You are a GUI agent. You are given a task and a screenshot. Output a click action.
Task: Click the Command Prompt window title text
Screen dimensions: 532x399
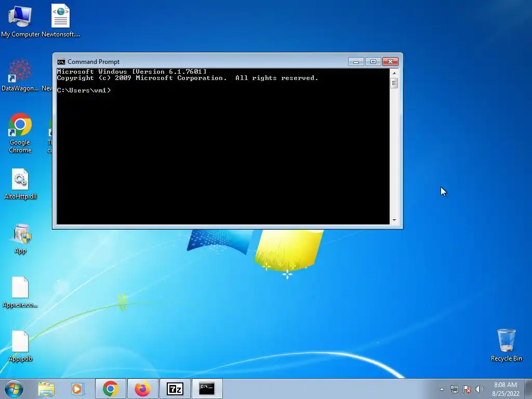pos(94,62)
